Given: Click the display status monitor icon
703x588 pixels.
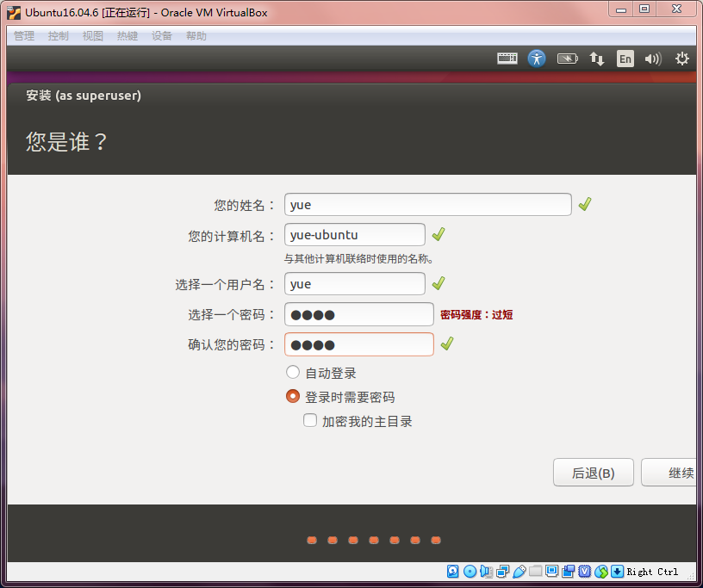Looking at the screenshot, I should pyautogui.click(x=552, y=571).
